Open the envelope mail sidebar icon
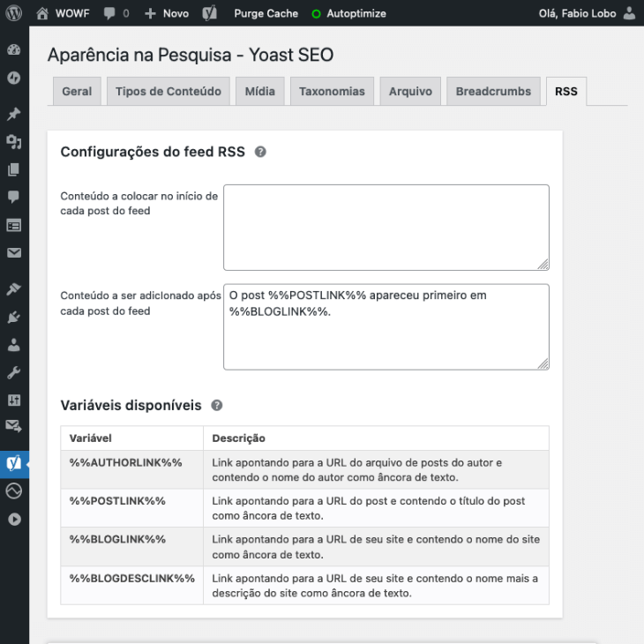The image size is (644, 644). (x=14, y=252)
